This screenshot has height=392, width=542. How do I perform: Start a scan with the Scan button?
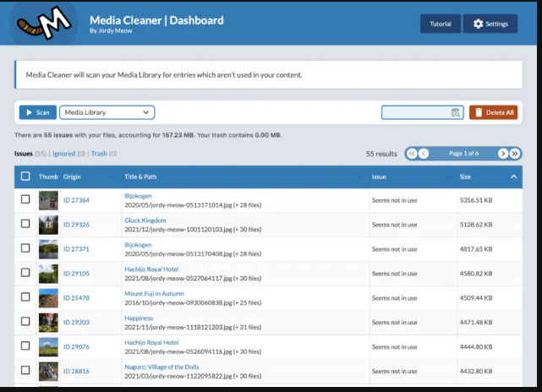coord(38,112)
